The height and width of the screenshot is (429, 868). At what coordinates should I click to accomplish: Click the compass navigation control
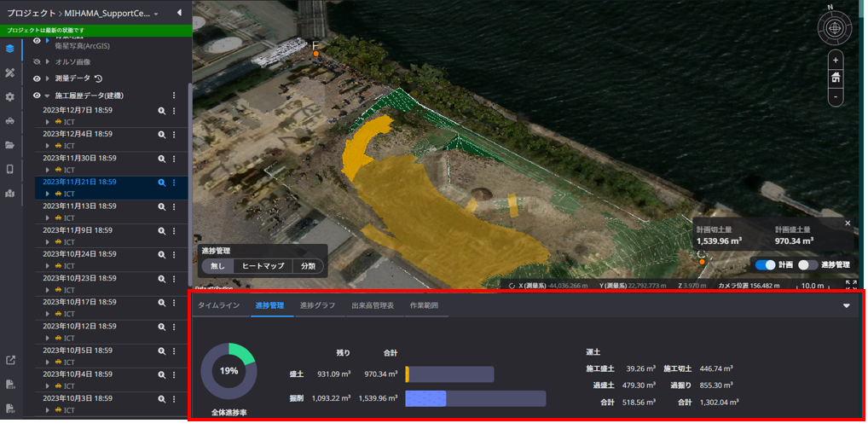[836, 27]
